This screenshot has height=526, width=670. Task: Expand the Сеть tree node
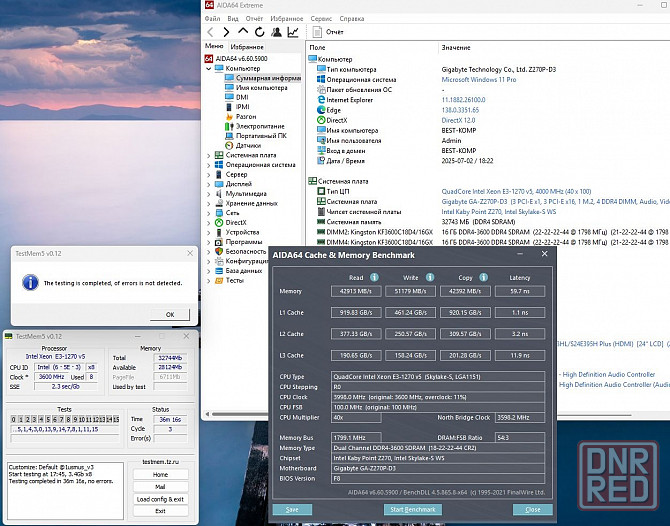coord(209,213)
